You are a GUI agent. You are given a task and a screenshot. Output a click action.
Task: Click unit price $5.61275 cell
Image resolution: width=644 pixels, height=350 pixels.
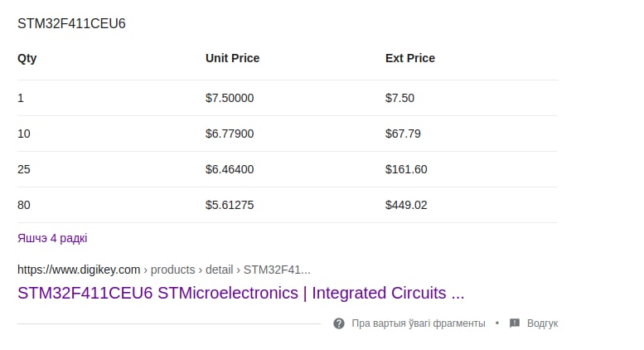[x=230, y=205]
